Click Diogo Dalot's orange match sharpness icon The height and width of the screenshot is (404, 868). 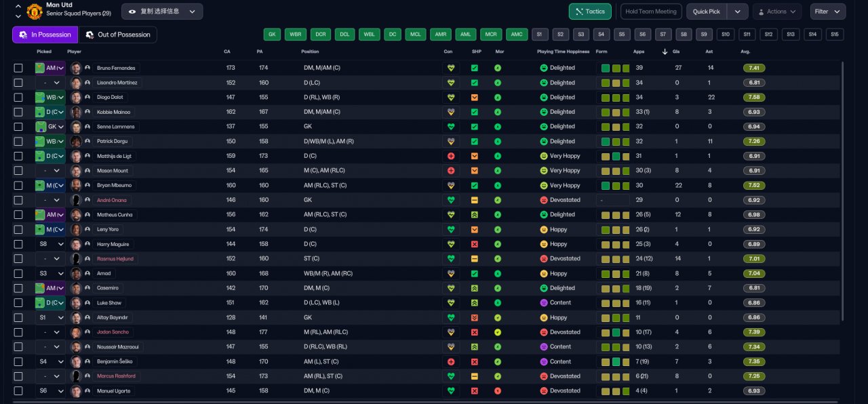coord(475,97)
